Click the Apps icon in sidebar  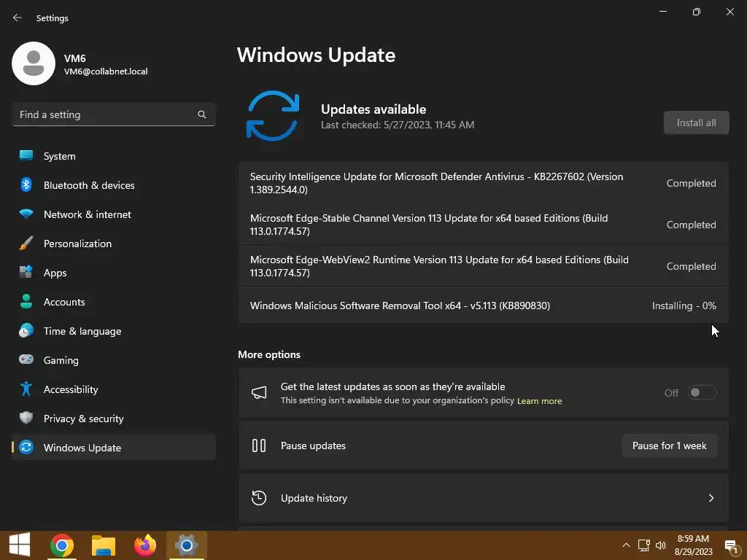[x=26, y=273]
